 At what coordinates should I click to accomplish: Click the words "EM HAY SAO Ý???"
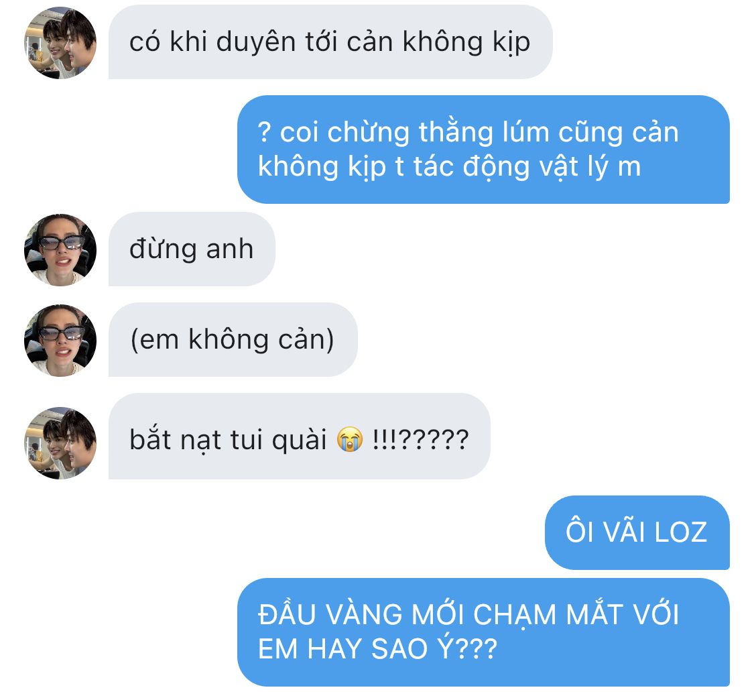click(377, 649)
